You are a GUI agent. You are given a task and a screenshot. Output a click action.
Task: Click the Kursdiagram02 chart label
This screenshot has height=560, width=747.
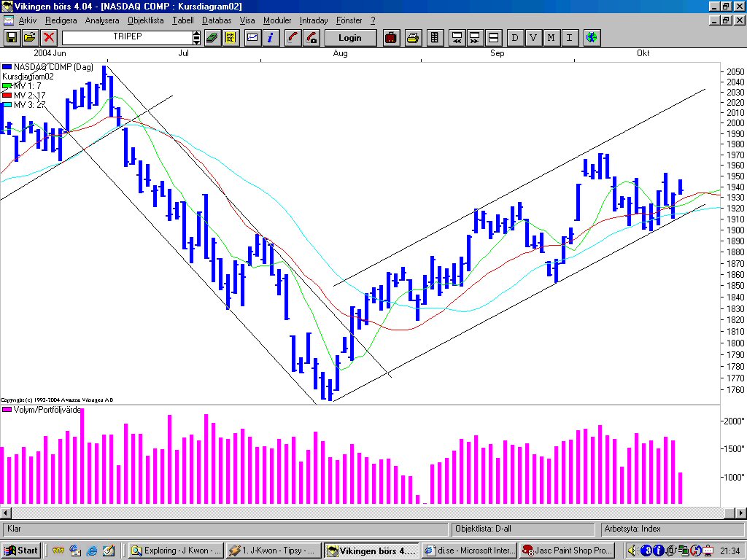(x=28, y=77)
